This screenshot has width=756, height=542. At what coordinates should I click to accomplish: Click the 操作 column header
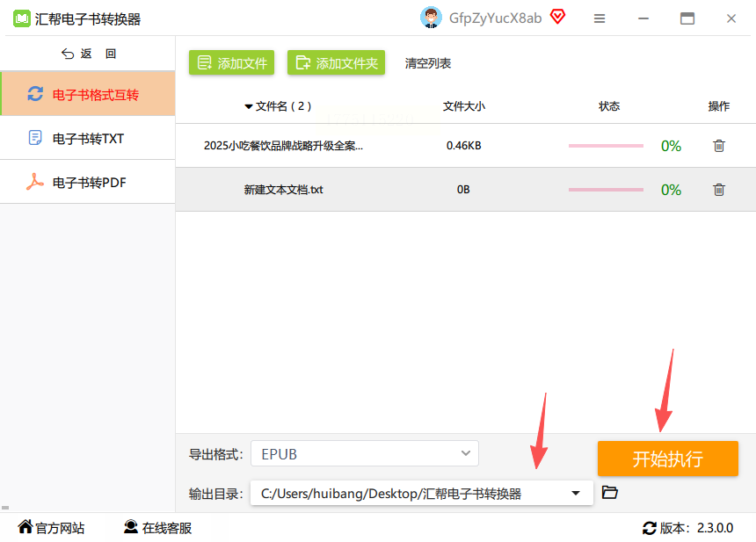[x=718, y=106]
